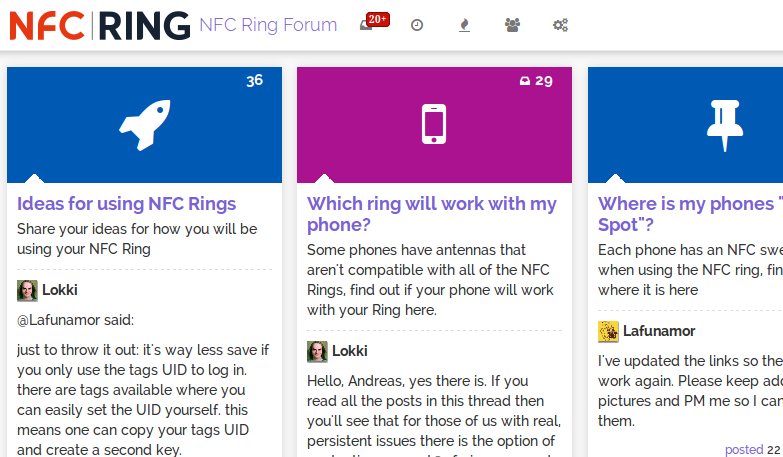
Task: Click the NFC Ring logo
Action: (x=100, y=25)
